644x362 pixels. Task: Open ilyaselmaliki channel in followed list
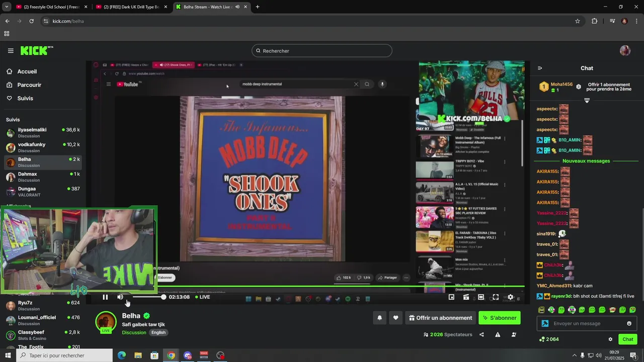point(43,133)
